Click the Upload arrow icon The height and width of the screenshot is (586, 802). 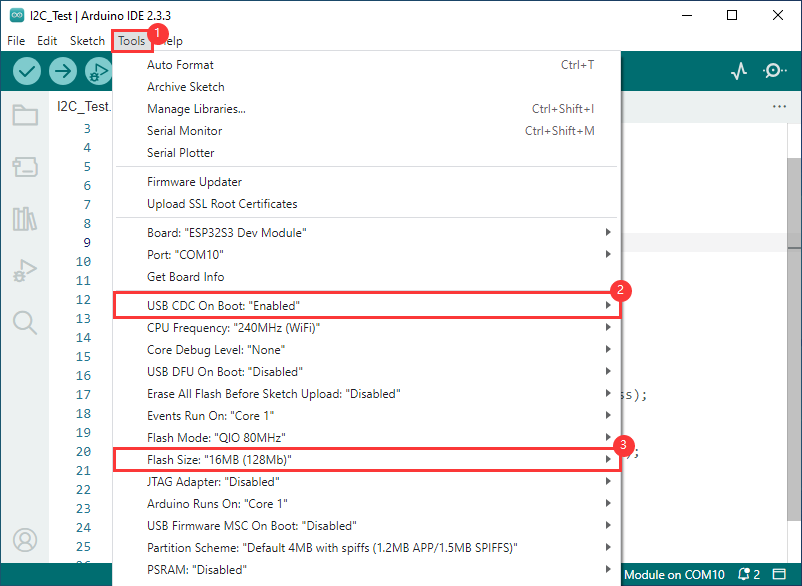[63, 71]
